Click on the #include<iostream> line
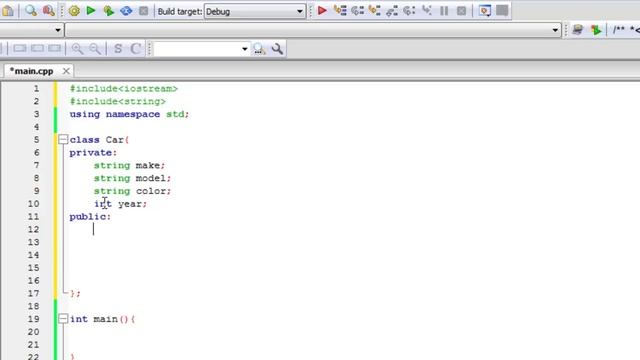 tap(124, 89)
